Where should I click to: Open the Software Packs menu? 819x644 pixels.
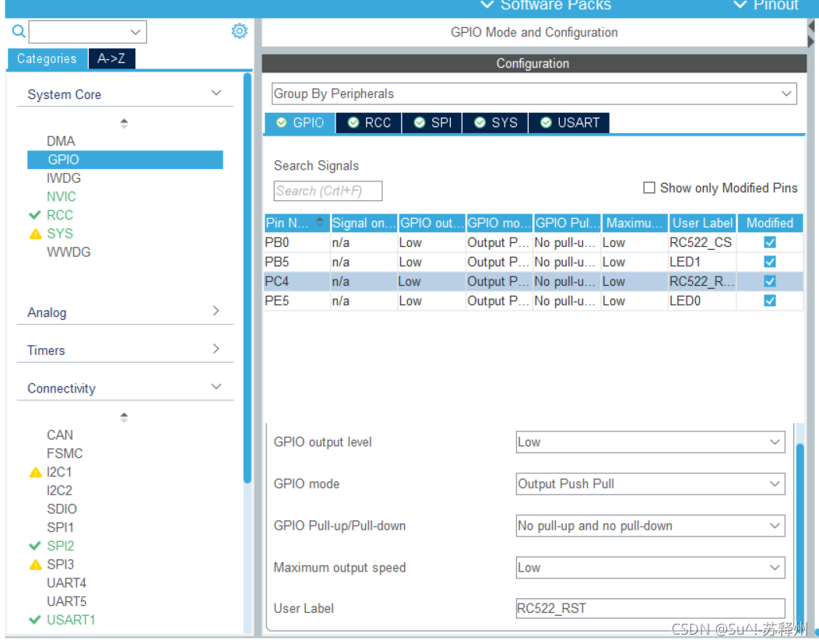(x=546, y=5)
